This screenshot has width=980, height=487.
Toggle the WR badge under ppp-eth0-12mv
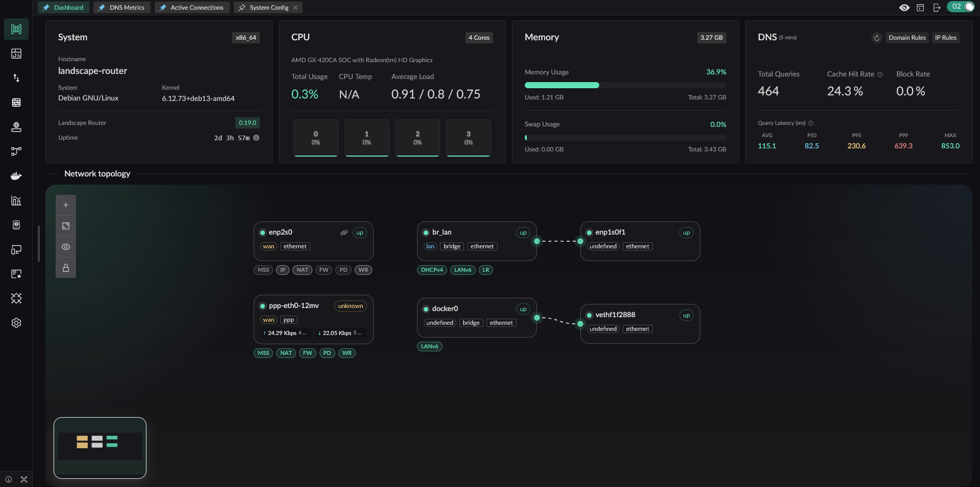[x=347, y=353]
